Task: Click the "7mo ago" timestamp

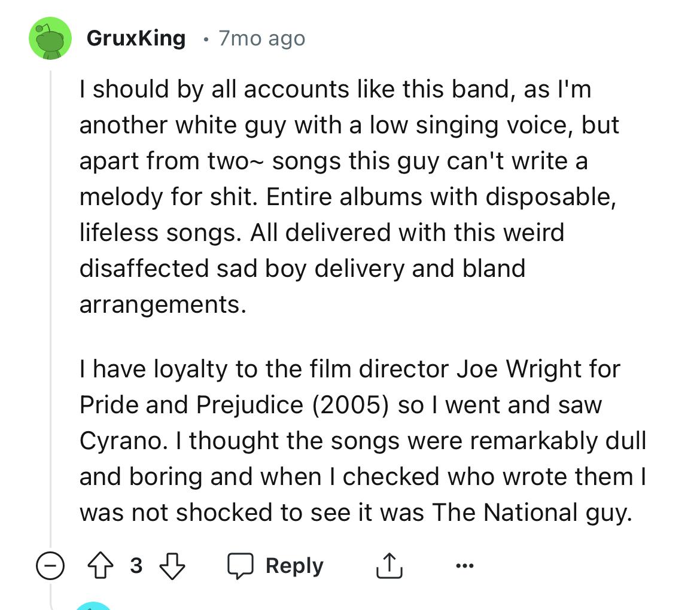Action: (x=261, y=39)
